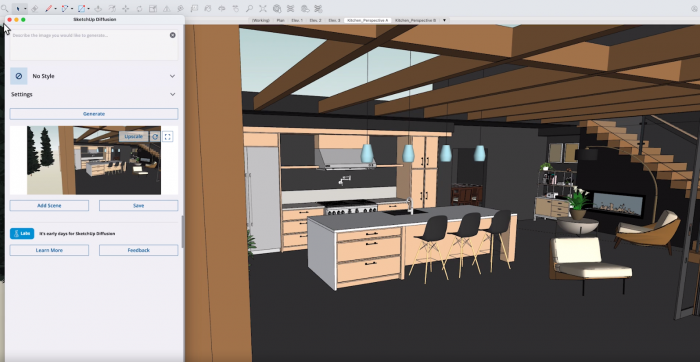Switch to the Plan scene tab
This screenshot has width=700, height=362.
pos(280,21)
